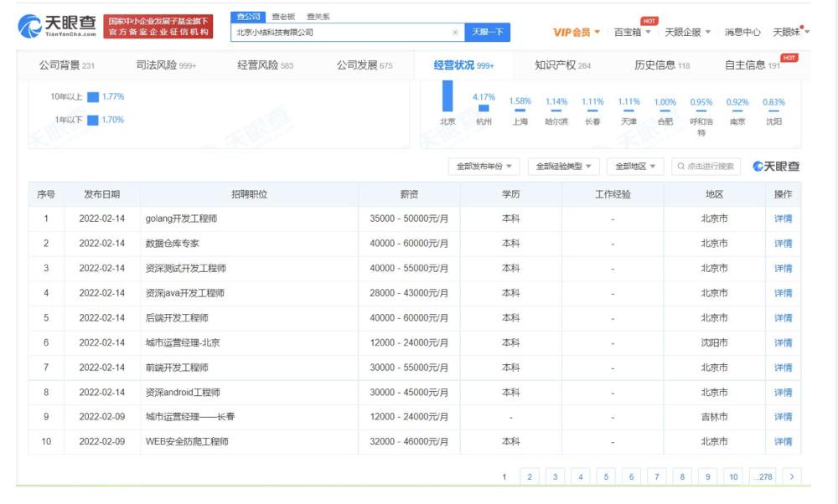
Task: Click the 吉林市 region cell
Action: coord(714,417)
